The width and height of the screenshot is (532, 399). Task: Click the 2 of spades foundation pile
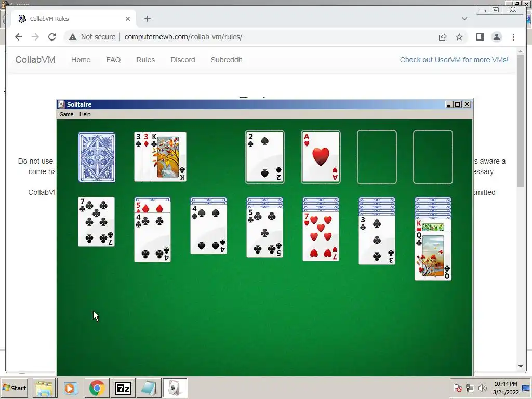pyautogui.click(x=264, y=157)
